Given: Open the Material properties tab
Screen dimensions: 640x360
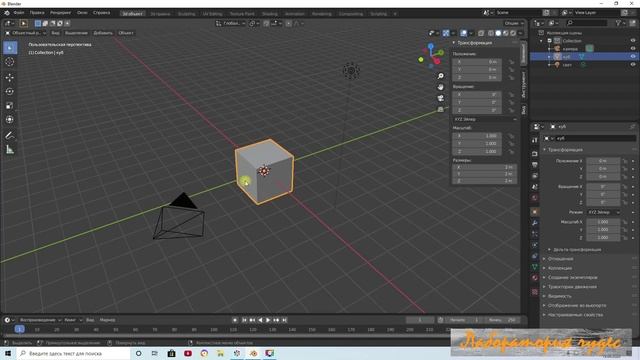Looking at the screenshot, I should pyautogui.click(x=535, y=278).
